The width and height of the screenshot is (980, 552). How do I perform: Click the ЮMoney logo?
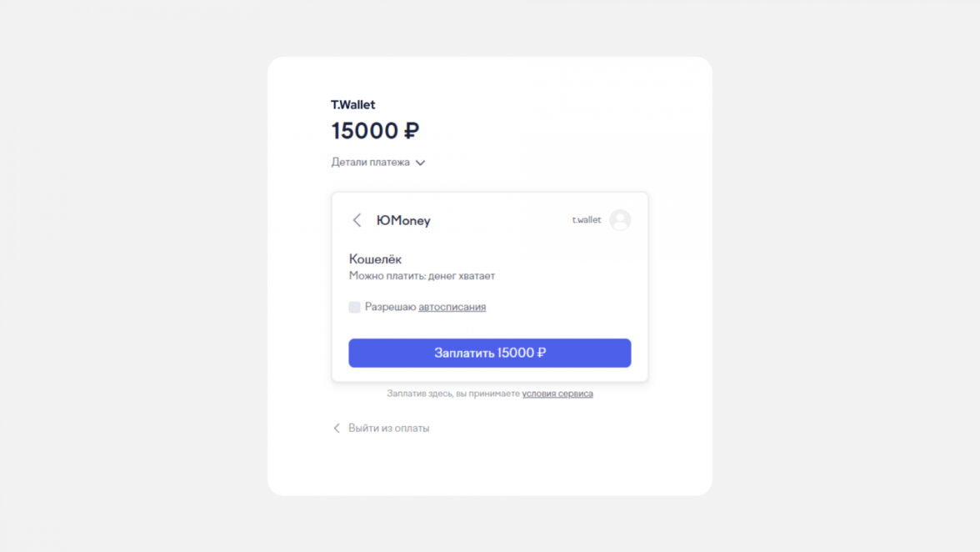coord(403,221)
